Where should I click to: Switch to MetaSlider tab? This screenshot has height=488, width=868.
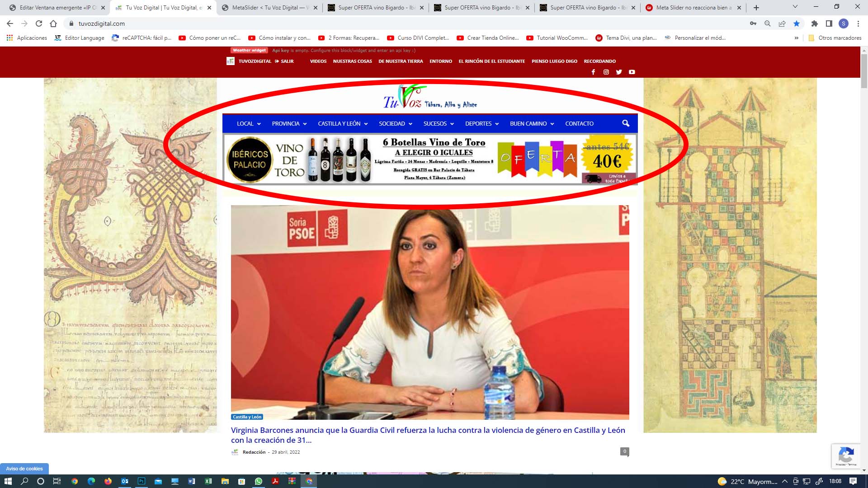(269, 8)
